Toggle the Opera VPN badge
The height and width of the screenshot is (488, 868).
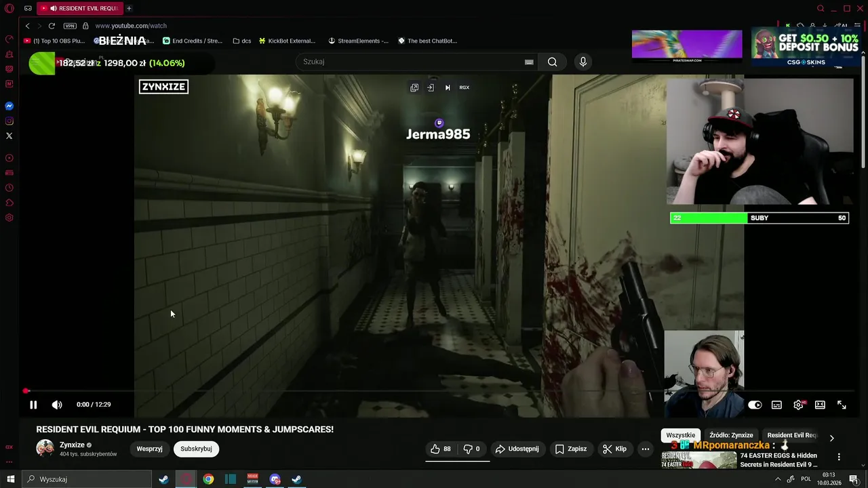coord(70,26)
